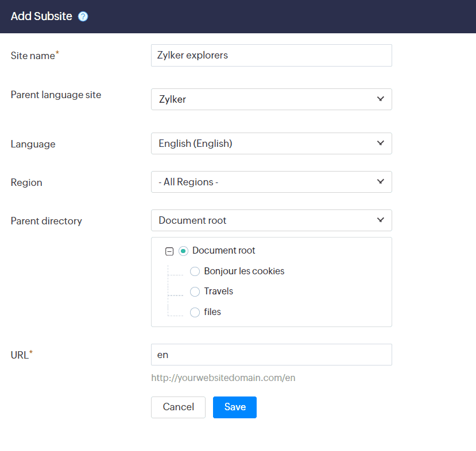Open the Parent language site dropdown
The image size is (476, 451).
(x=271, y=99)
